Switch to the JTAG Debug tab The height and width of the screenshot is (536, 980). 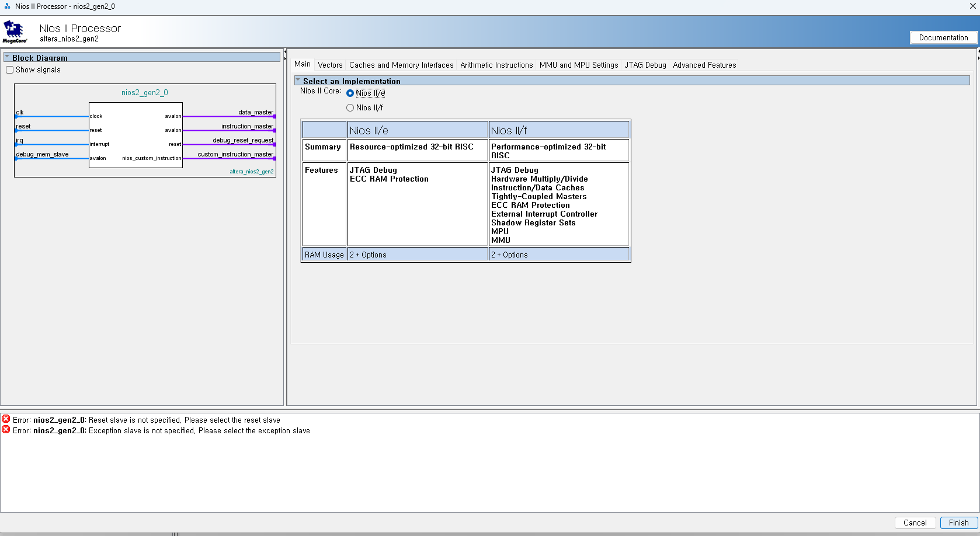click(645, 65)
